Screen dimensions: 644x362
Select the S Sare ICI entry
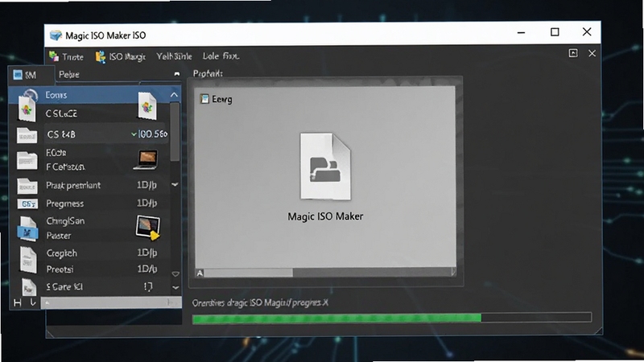point(64,287)
